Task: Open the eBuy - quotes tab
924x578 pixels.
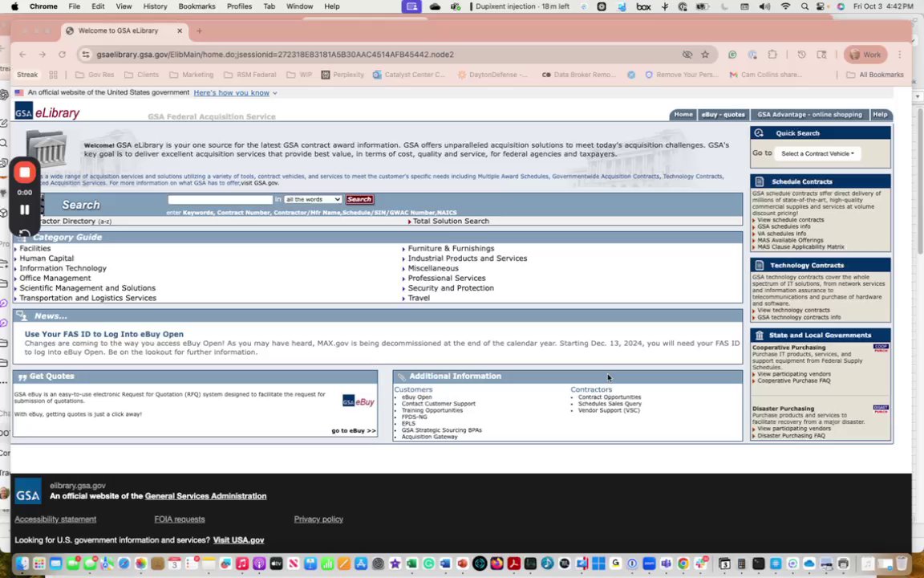Action: pos(723,115)
